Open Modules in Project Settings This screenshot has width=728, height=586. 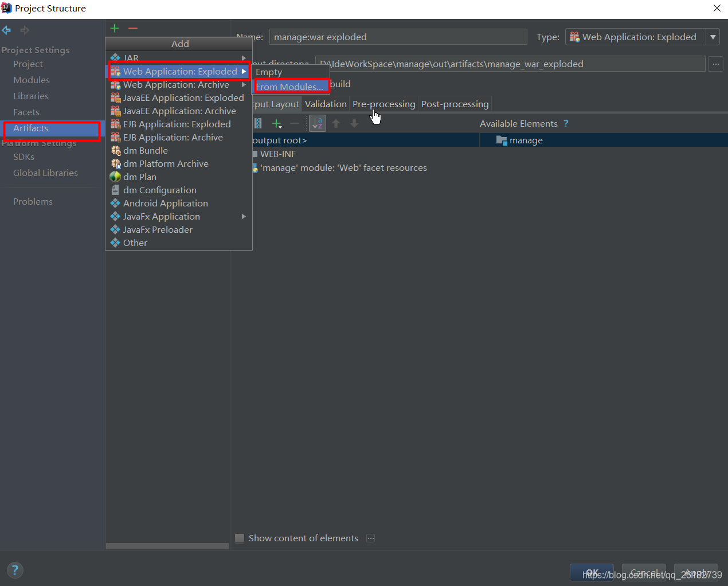32,80
